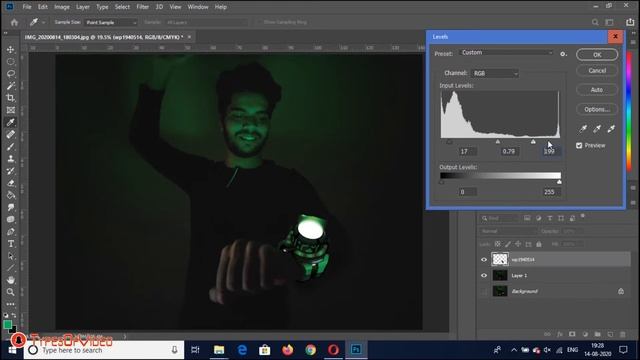The width and height of the screenshot is (640, 360).
Task: Select the Frame tool
Action: (x=11, y=110)
